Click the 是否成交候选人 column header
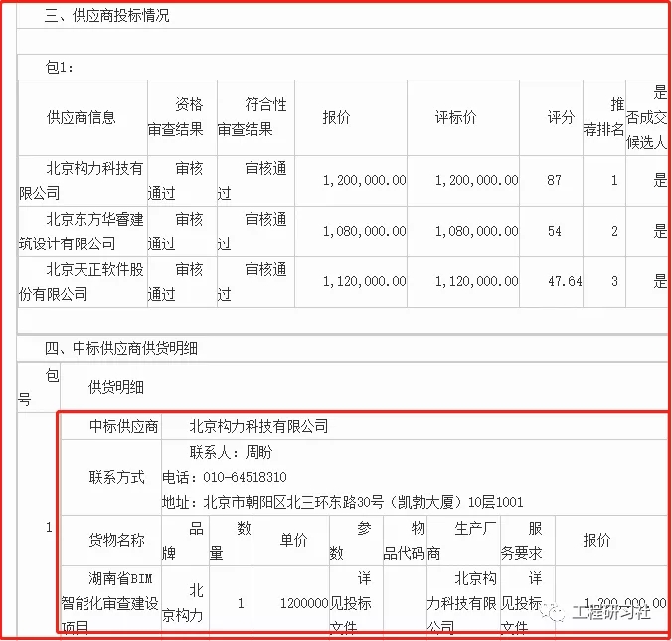The width and height of the screenshot is (672, 641). point(647,117)
